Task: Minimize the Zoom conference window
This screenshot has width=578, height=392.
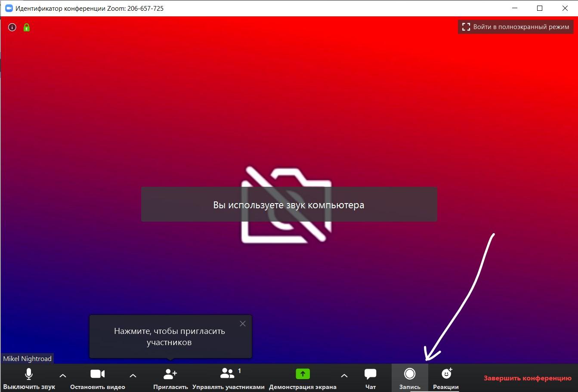Action: pos(514,8)
